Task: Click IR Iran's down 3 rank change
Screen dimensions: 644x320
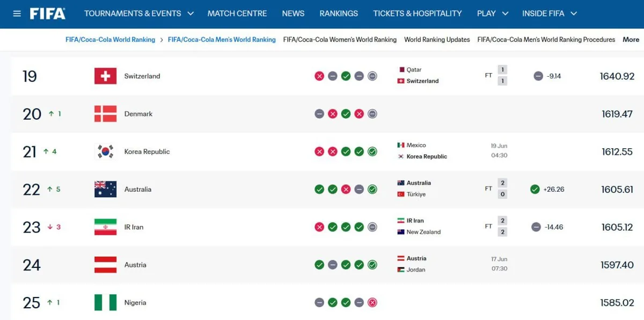Action: point(54,227)
